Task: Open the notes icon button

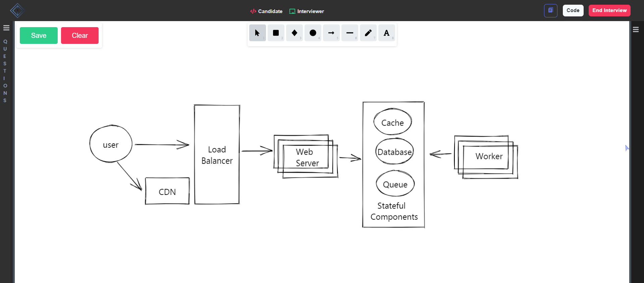Action: coord(550,10)
